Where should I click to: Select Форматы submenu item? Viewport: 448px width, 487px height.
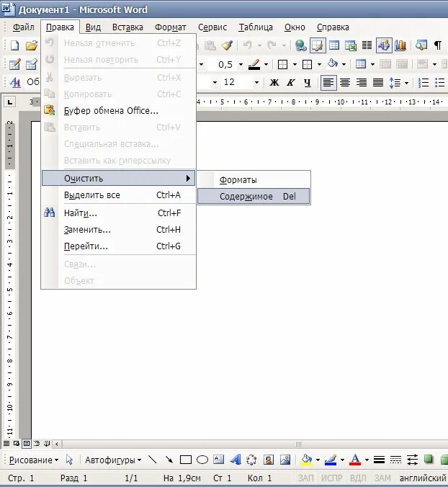click(254, 180)
